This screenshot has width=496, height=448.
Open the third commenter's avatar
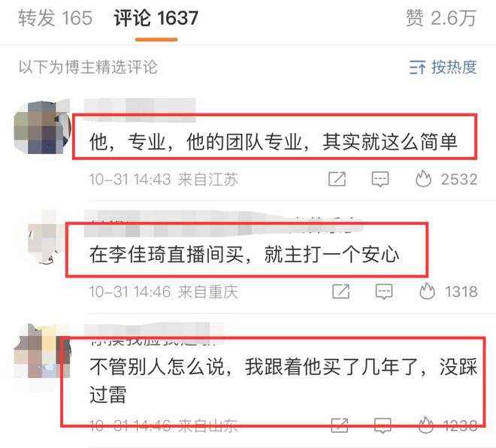tap(42, 351)
